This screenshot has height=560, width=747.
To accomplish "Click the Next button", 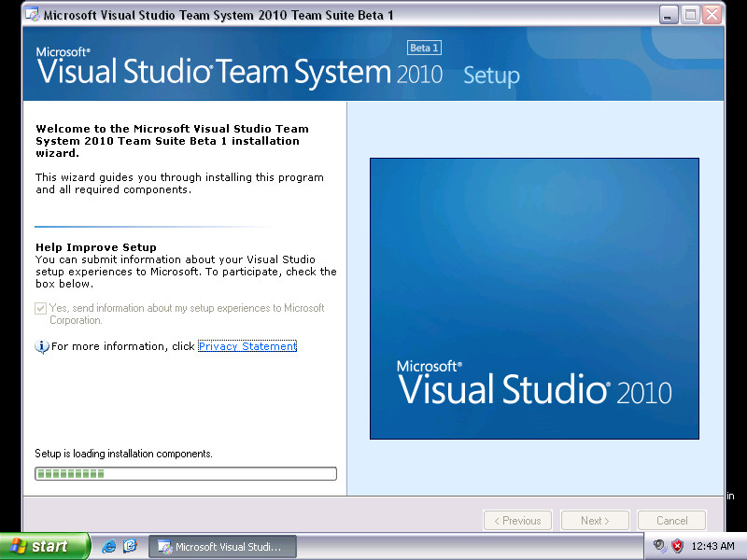I will tap(595, 521).
